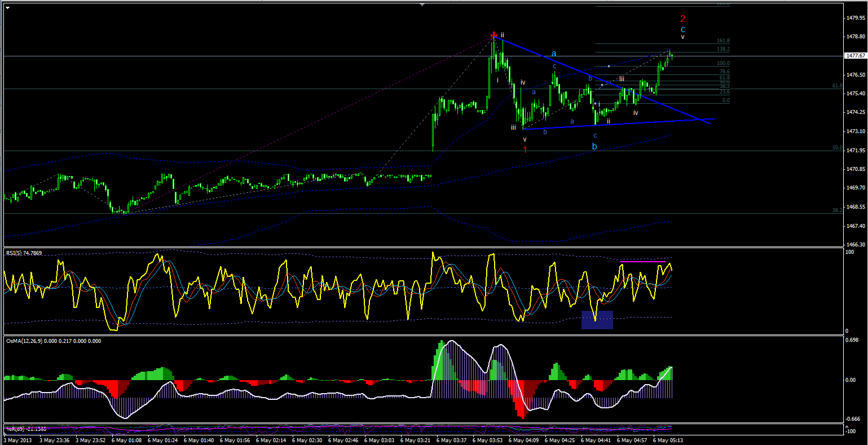
Task: Click the 1470.85 price scale value
Action: tap(855, 169)
